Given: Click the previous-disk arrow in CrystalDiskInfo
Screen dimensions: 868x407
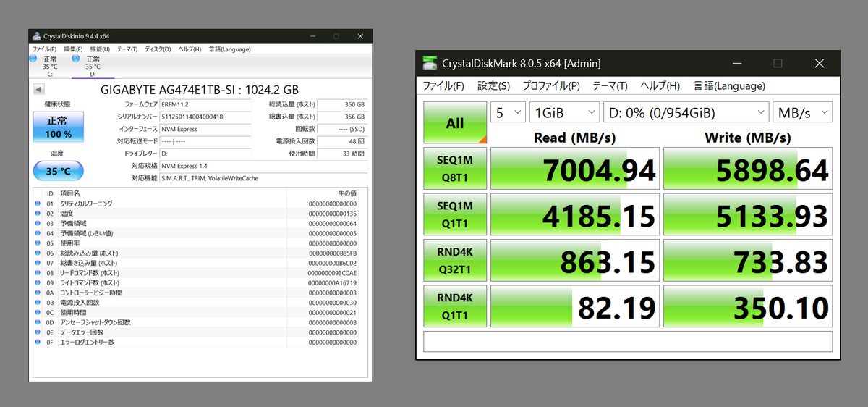Looking at the screenshot, I should [39, 90].
